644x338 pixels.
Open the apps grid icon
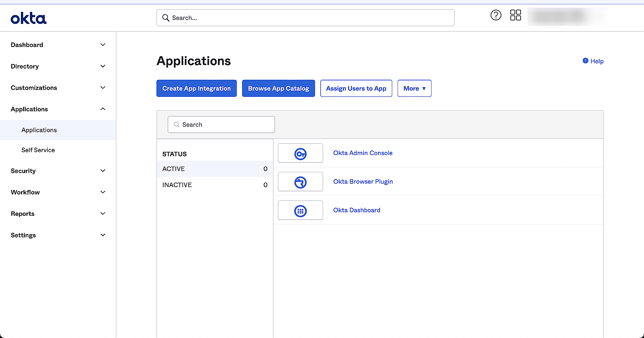(x=516, y=15)
